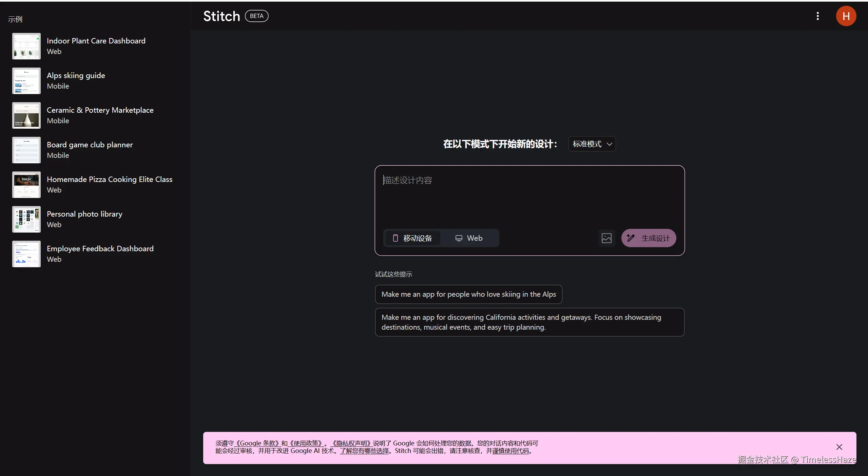The width and height of the screenshot is (868, 476).
Task: Click the 描述设计内容 prompt text field
Action: (529, 197)
